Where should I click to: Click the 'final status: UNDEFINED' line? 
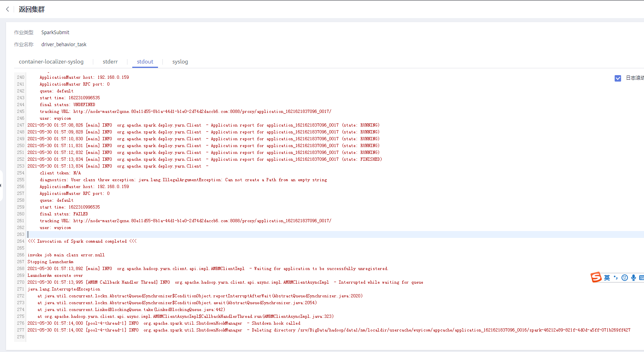coord(68,105)
